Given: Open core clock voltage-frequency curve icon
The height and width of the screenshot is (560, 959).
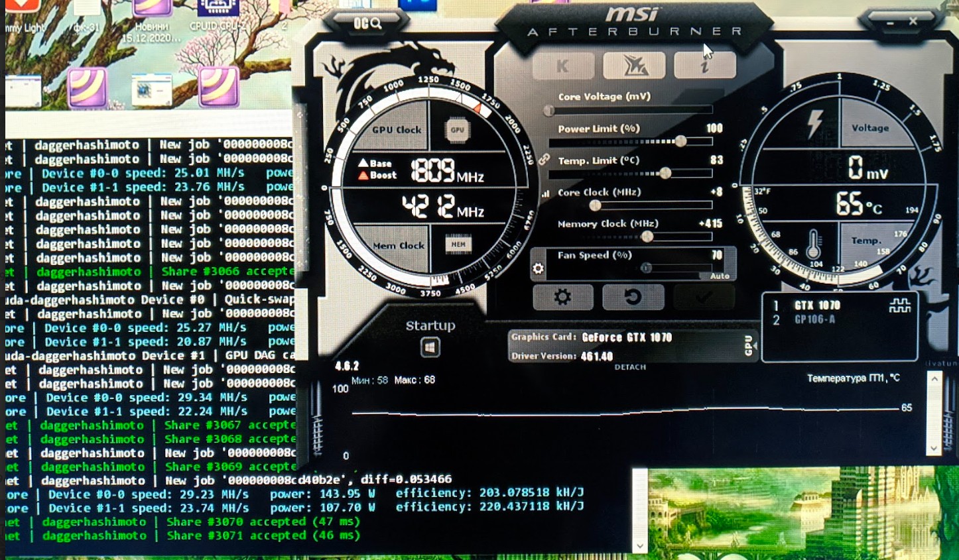Looking at the screenshot, I should pos(546,194).
